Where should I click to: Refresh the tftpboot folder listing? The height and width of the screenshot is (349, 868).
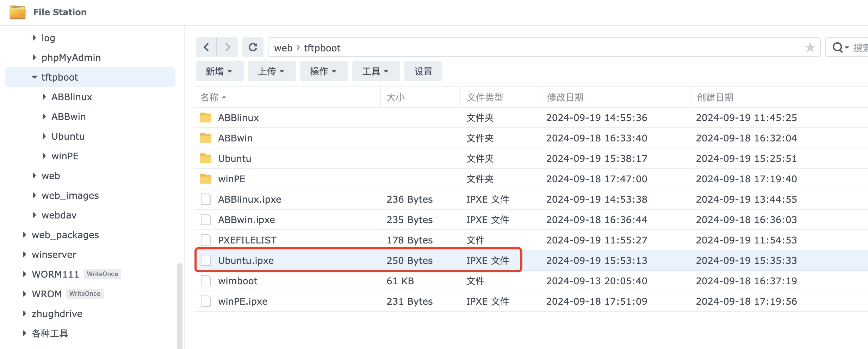(253, 47)
